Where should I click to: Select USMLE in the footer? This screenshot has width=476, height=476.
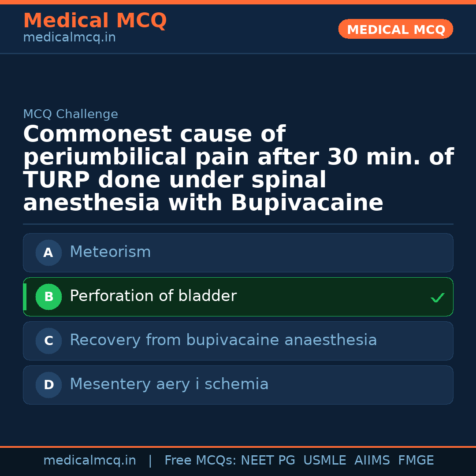[x=324, y=461]
